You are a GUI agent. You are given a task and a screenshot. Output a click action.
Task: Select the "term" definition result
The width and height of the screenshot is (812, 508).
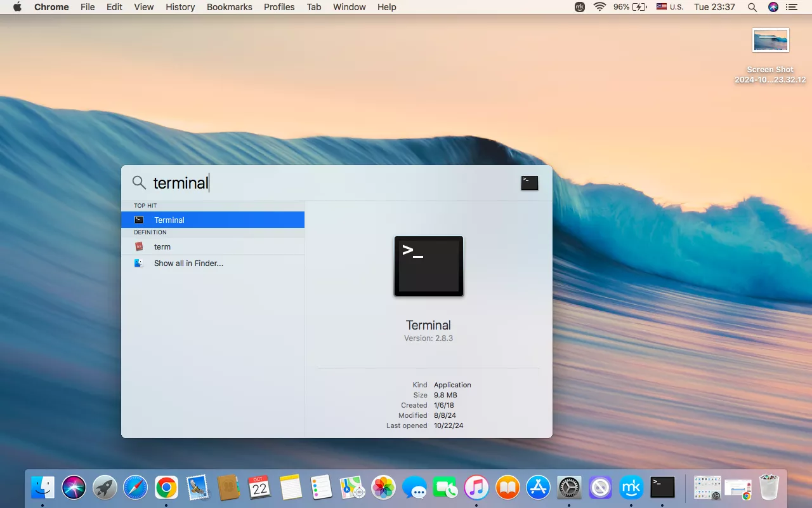click(162, 246)
